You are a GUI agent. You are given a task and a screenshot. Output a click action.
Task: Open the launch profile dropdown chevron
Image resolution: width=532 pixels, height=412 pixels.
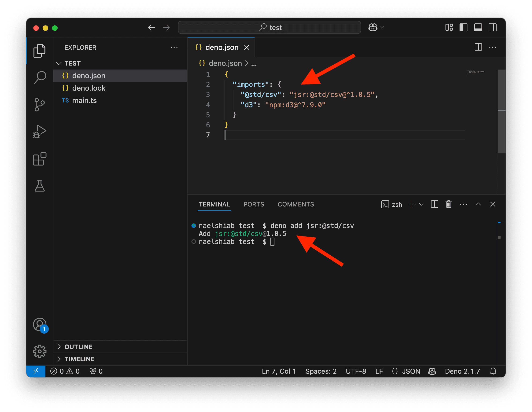421,204
